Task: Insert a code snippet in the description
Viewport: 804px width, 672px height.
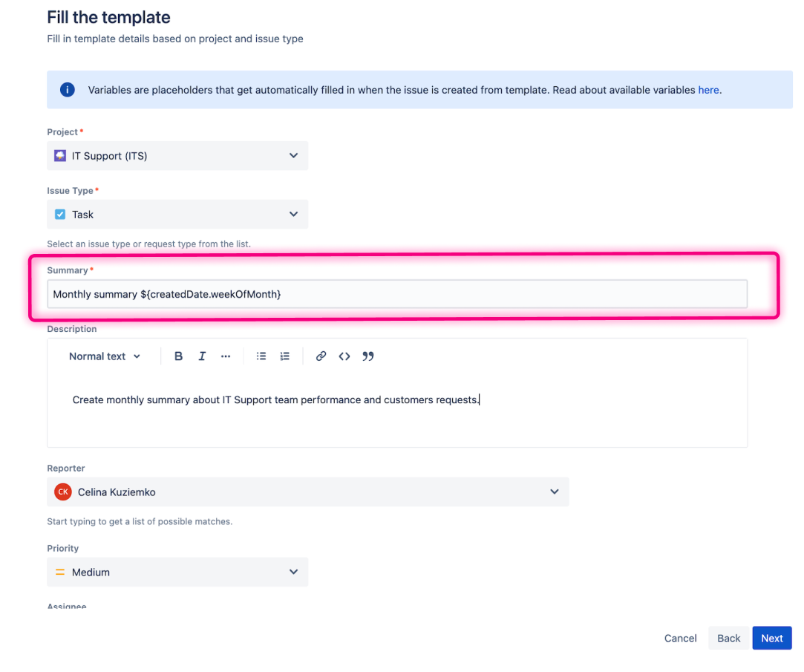Action: click(x=344, y=356)
